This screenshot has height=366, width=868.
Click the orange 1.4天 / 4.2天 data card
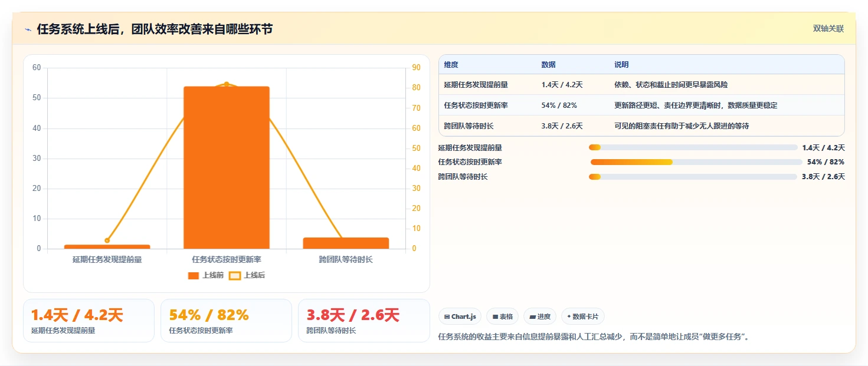pos(89,321)
